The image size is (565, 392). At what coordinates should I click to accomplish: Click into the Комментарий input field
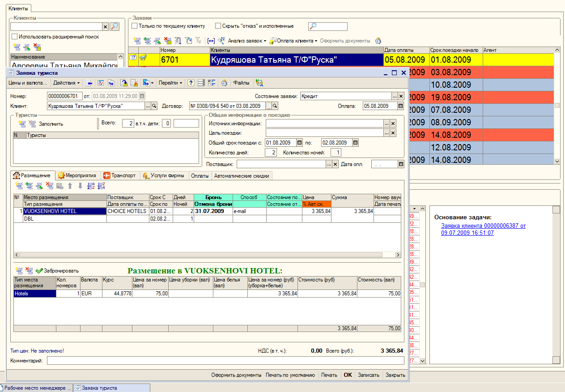pyautogui.click(x=225, y=361)
